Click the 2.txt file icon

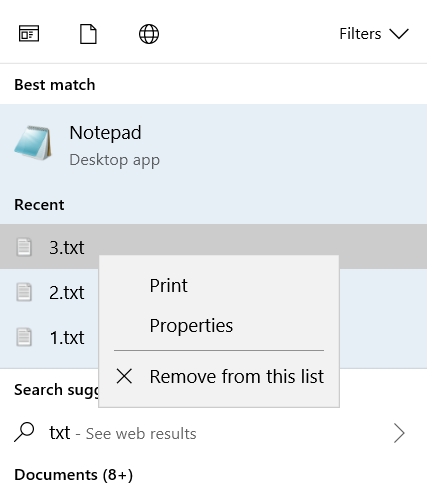24,292
